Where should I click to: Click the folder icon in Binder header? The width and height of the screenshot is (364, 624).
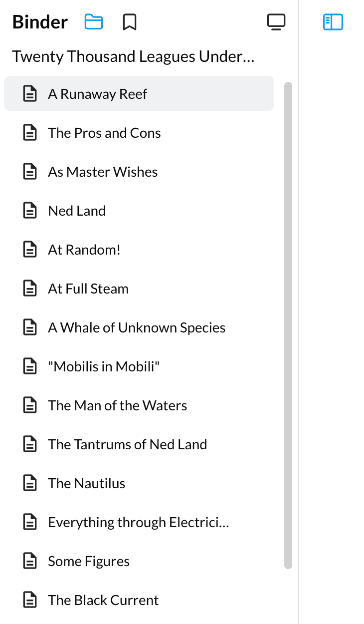94,22
